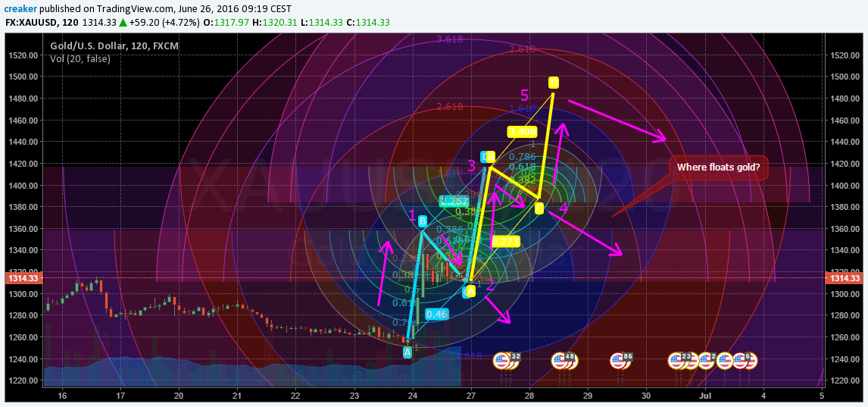Click the 3.618 Fibonacci label at chart top
Image resolution: width=868 pixels, height=407 pixels.
449,39
